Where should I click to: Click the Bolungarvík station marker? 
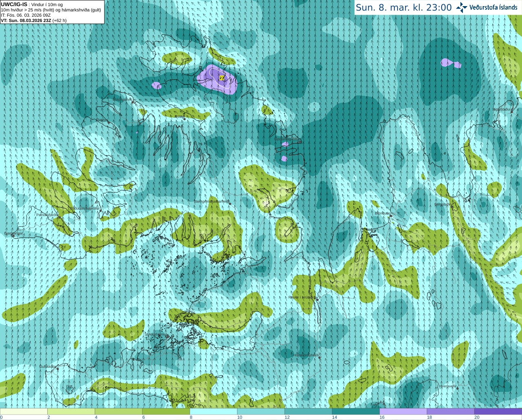pyautogui.click(x=133, y=102)
